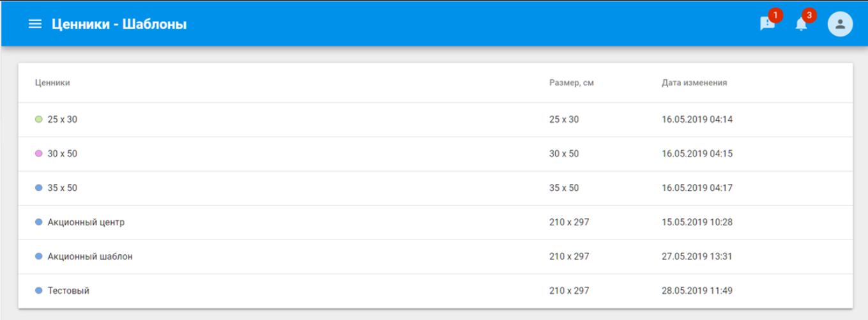Screen dimensions: 868x320
Task: Open the messages icon with badge 1
Action: [767, 24]
